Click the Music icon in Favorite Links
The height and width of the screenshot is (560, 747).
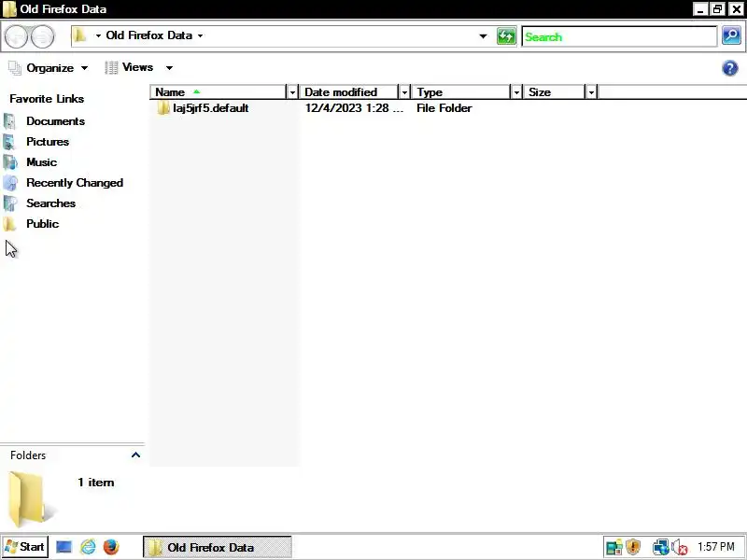[10, 162]
